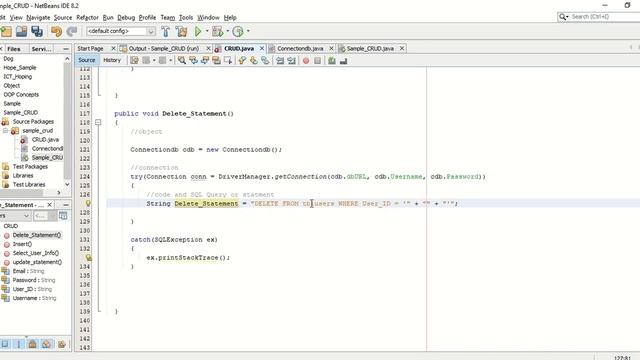This screenshot has width=640, height=360.
Task: Switch to the Connectiondb.java tab
Action: [300, 48]
